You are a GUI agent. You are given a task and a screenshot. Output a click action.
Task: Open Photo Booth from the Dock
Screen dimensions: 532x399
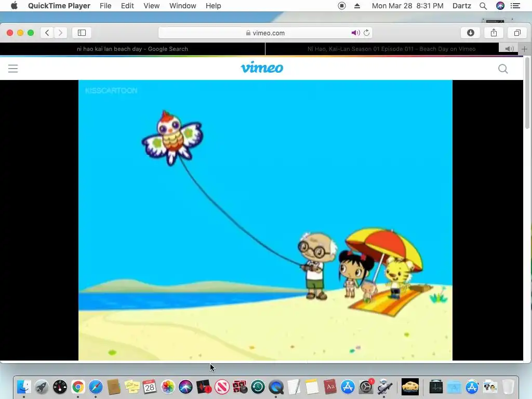pyautogui.click(x=240, y=387)
